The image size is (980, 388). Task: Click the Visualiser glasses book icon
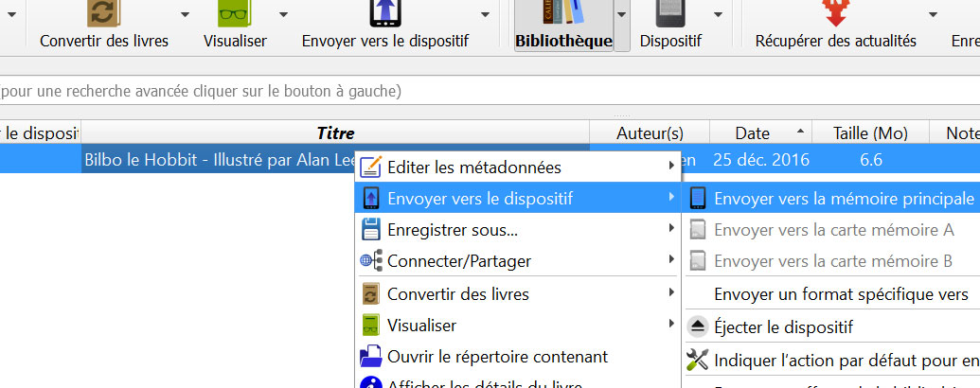234,13
